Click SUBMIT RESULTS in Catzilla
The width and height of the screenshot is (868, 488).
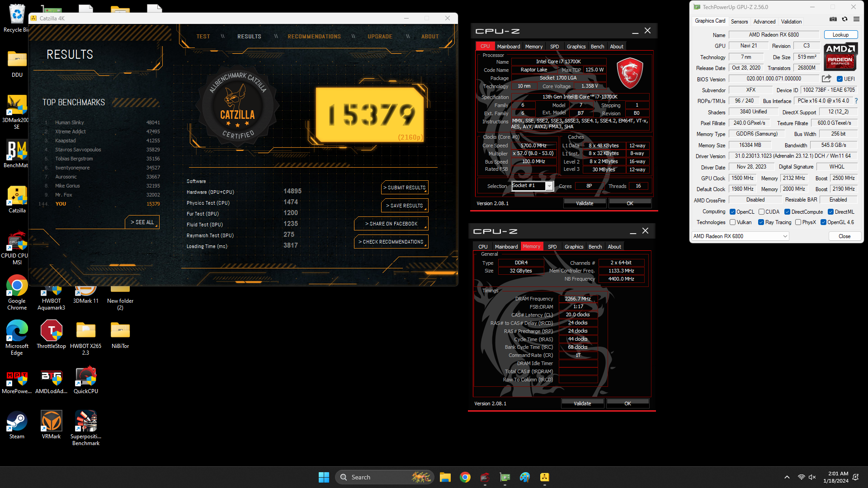coord(405,188)
